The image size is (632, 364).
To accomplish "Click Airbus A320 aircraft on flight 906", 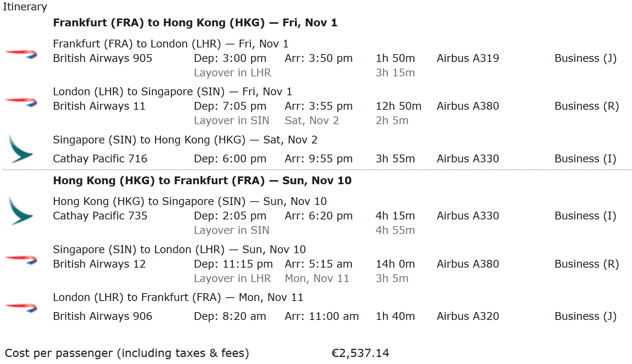I will click(x=468, y=316).
